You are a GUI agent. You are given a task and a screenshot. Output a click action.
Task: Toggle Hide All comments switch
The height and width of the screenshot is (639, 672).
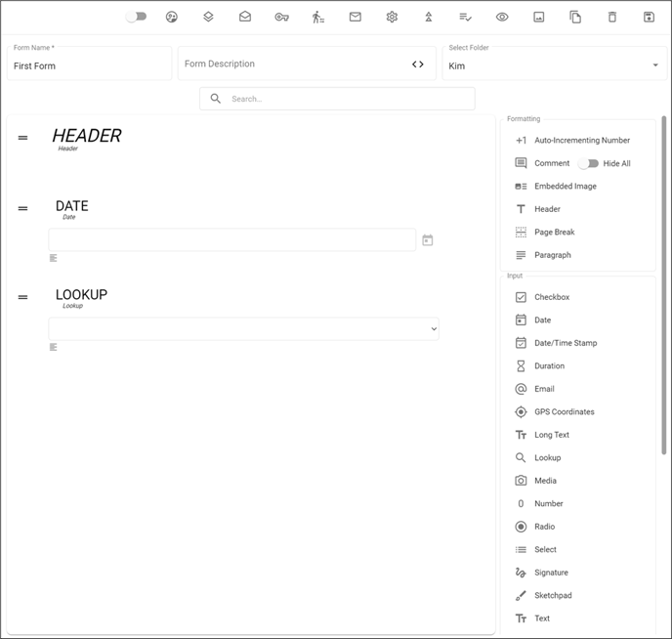coord(588,163)
